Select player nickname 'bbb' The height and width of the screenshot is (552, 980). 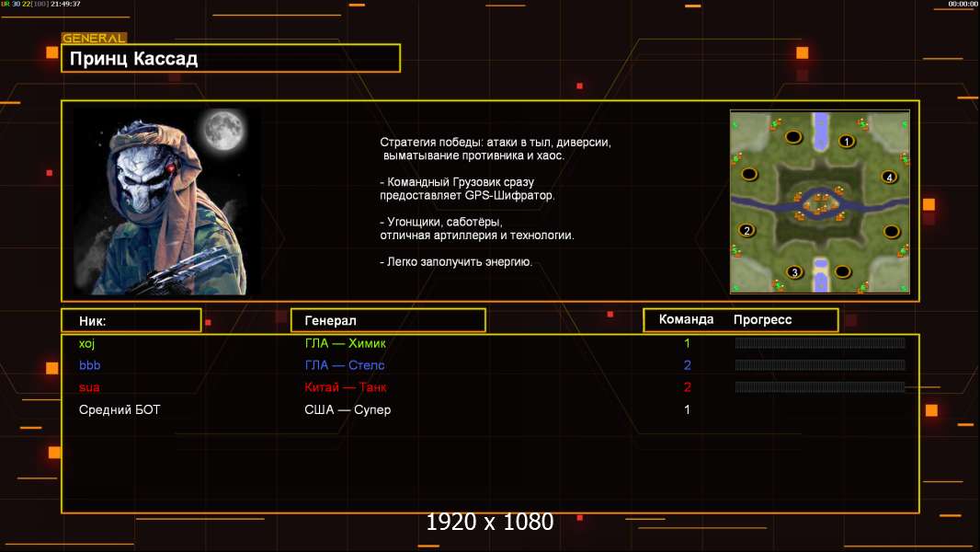[x=89, y=365]
